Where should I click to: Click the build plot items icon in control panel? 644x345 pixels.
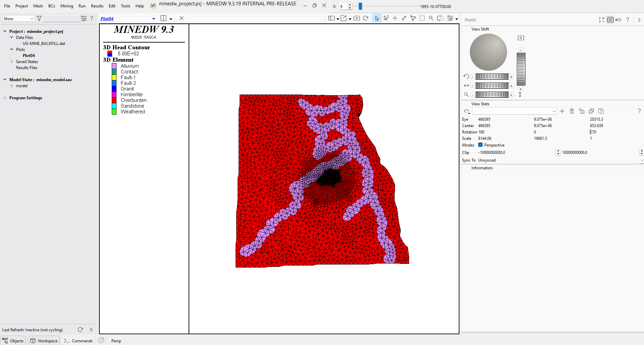601,20
